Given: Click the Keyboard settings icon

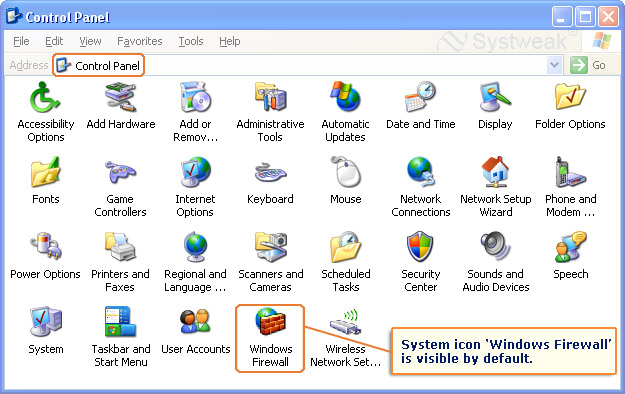Looking at the screenshot, I should click(270, 172).
